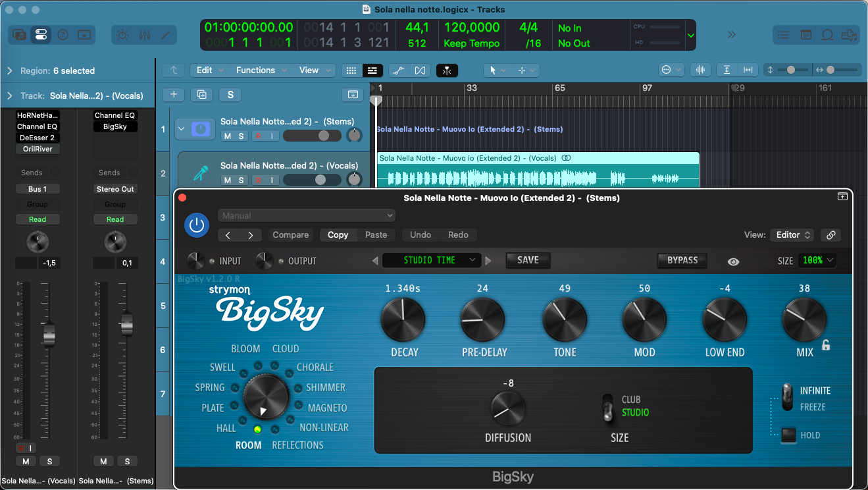Show Smart Controls dial icon
Image resolution: width=868 pixels, height=490 pixels.
122,35
